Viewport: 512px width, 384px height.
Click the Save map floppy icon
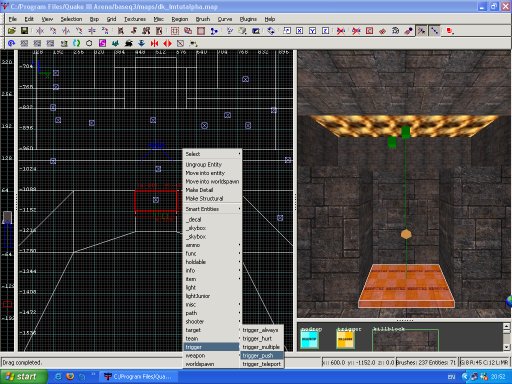pyautogui.click(x=24, y=31)
